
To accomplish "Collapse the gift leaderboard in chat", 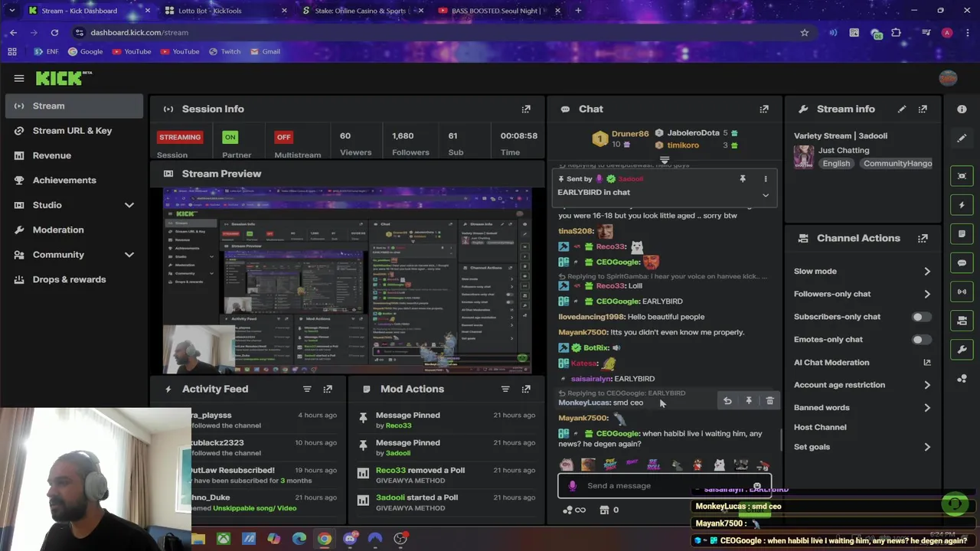I will click(665, 161).
